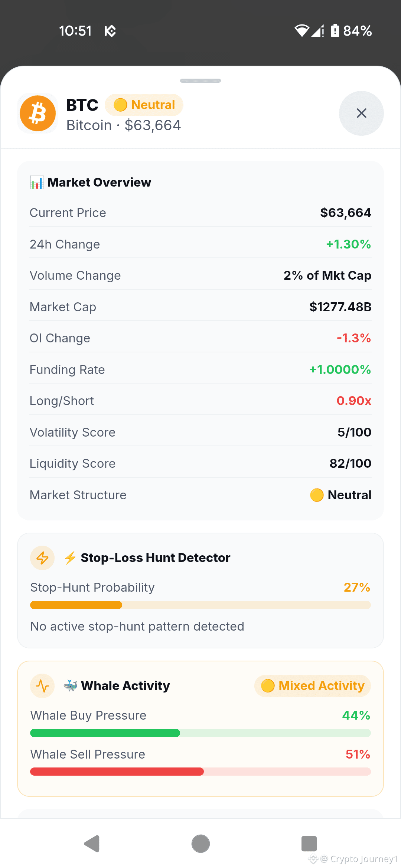
Task: Tap the battery status icon
Action: pos(335,30)
